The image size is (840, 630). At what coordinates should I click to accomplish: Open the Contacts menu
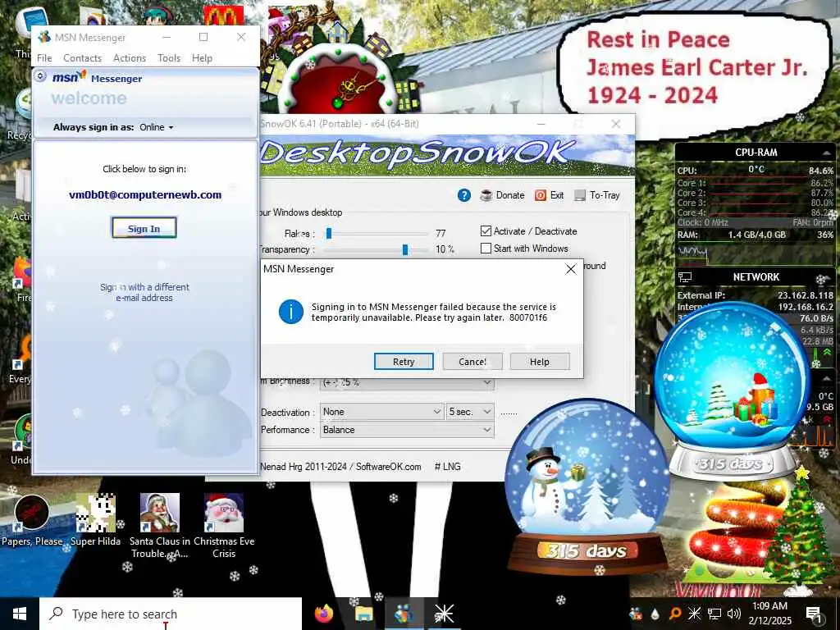83,58
